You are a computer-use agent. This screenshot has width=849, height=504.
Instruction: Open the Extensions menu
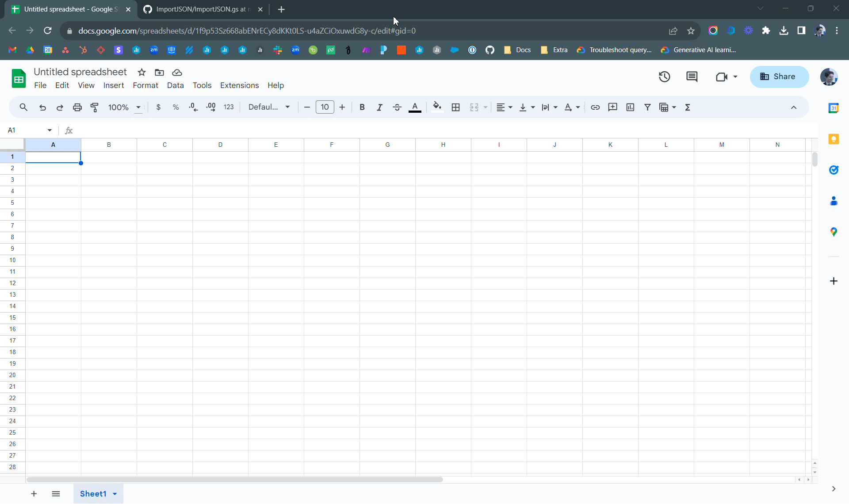point(239,85)
